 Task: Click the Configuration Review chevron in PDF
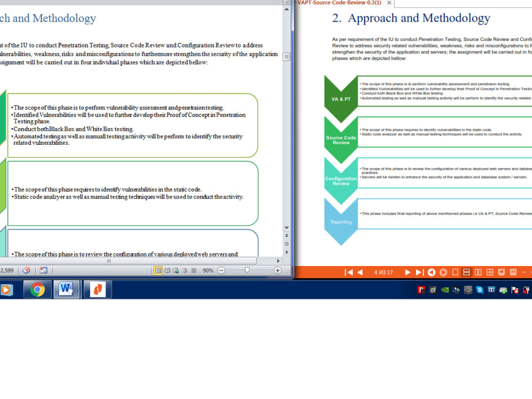point(341,181)
